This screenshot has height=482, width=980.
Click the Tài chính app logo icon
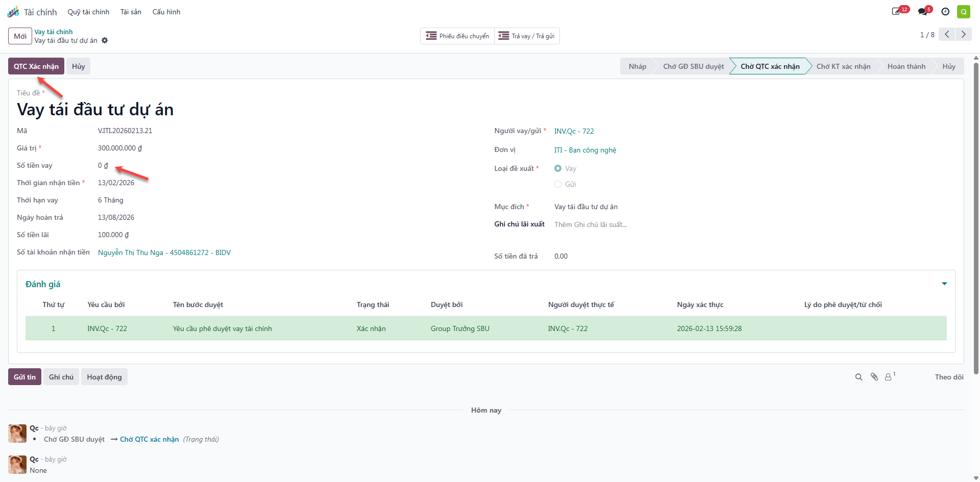13,12
